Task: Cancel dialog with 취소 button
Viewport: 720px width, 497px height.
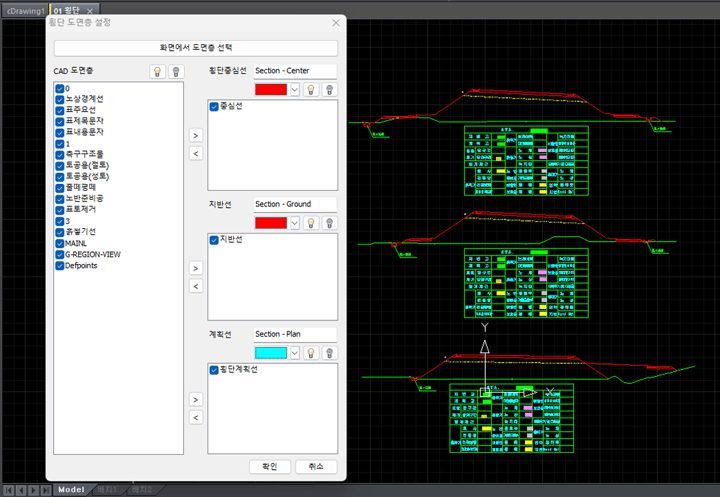Action: [x=316, y=467]
